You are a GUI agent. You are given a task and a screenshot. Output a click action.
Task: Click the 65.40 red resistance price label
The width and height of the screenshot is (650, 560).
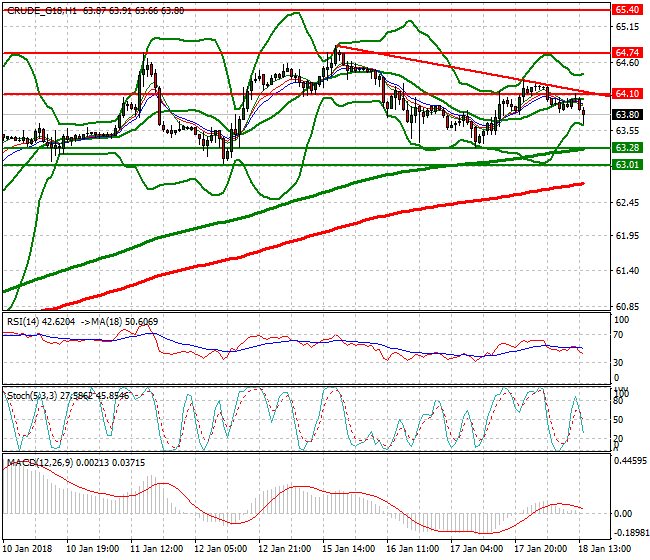click(627, 10)
